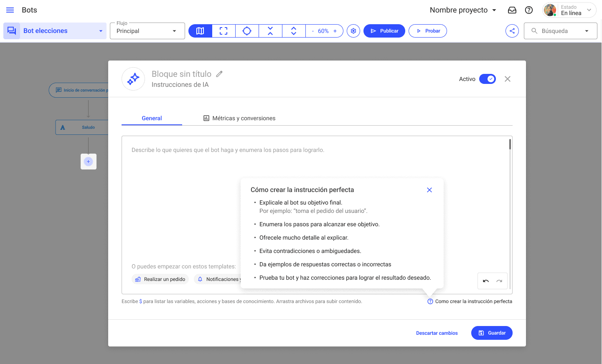Screen dimensions: 602x364
Task: Click the fit-to-screen icon
Action: click(x=224, y=31)
